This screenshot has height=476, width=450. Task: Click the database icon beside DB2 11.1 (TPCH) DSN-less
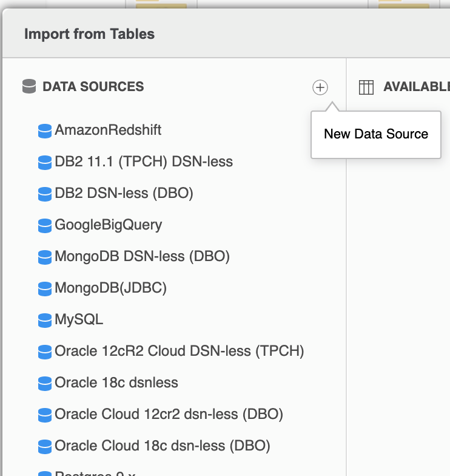[x=45, y=163]
